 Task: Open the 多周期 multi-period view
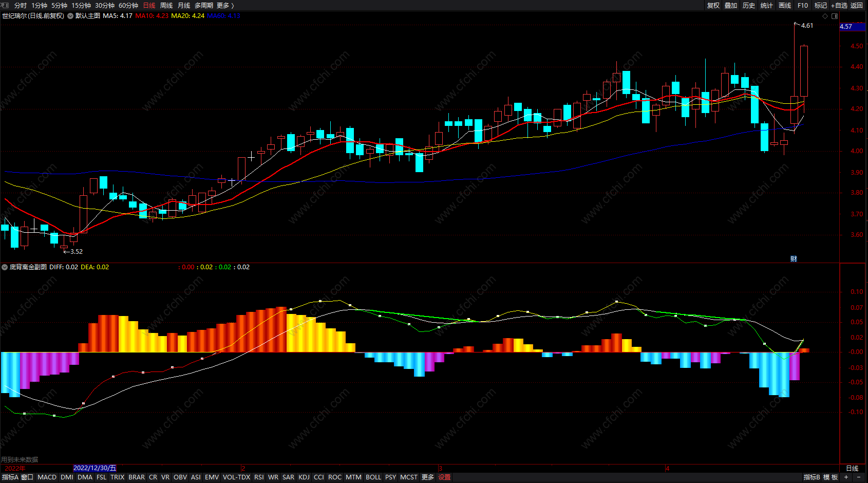point(204,6)
